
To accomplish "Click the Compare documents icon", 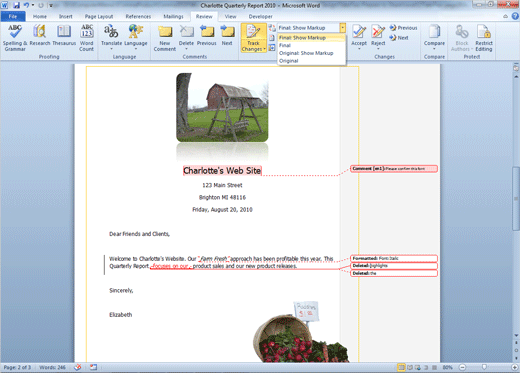I will (434, 37).
